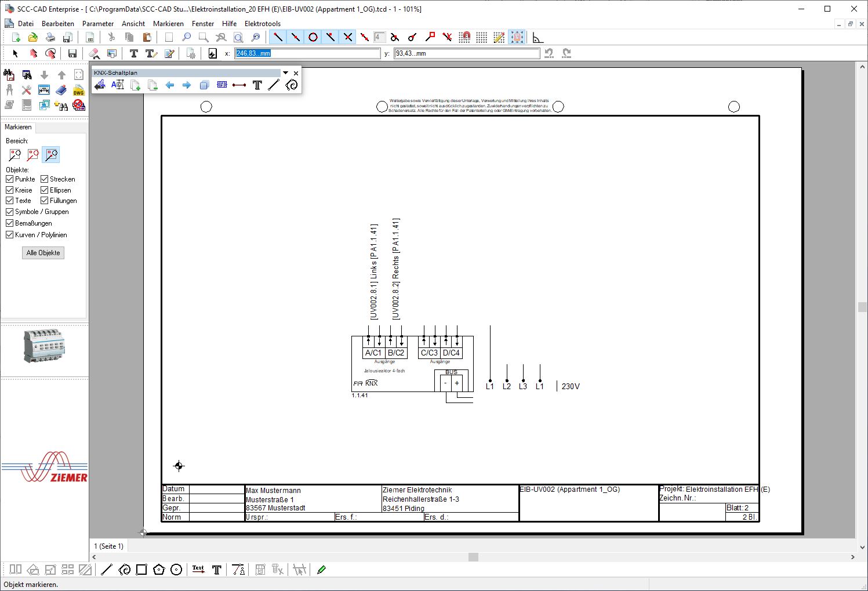The image size is (868, 591).
Task: Open the Elektrotools menu
Action: point(262,24)
